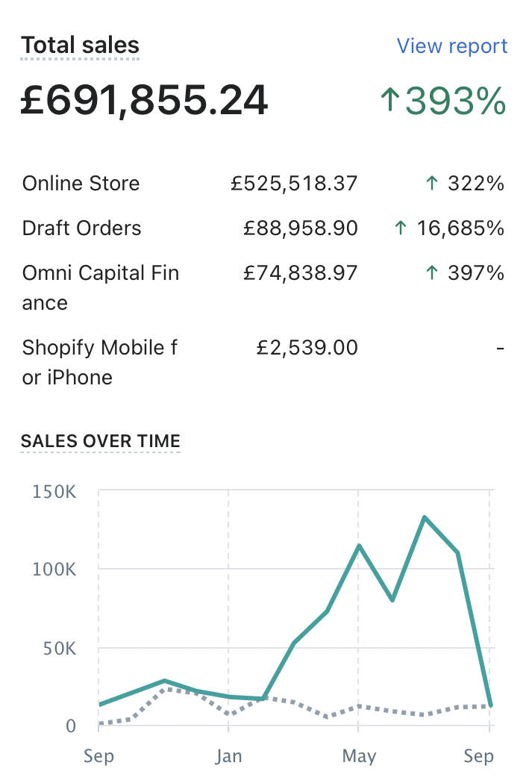Screen dimensions: 532x783
Task: Click Shopify Mobile for iPhone label
Action: pos(99,362)
